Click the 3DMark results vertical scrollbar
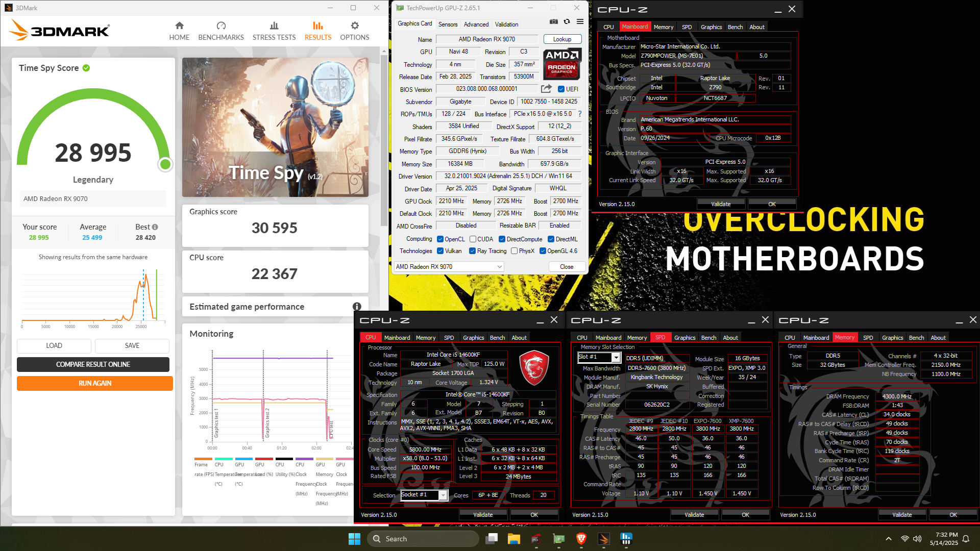Viewport: 980px width, 551px height. (x=384, y=140)
